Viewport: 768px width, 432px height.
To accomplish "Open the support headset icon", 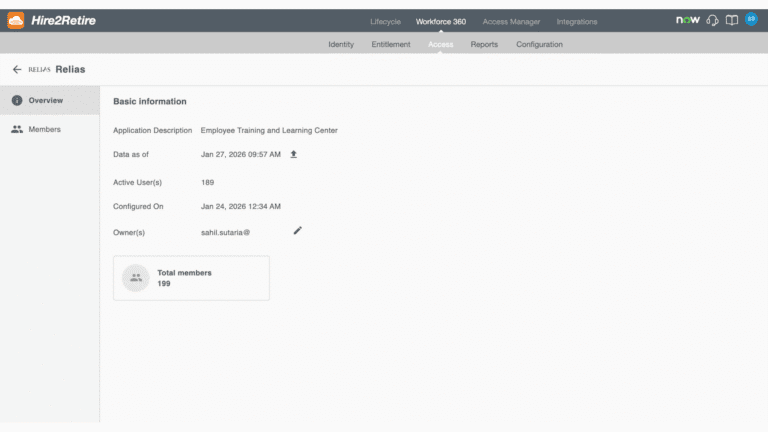I will [713, 21].
